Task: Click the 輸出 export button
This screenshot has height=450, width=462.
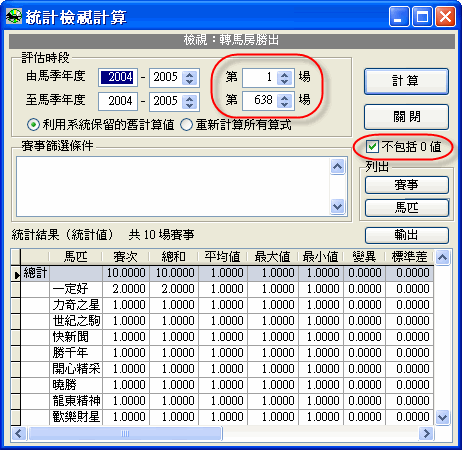Action: click(406, 235)
